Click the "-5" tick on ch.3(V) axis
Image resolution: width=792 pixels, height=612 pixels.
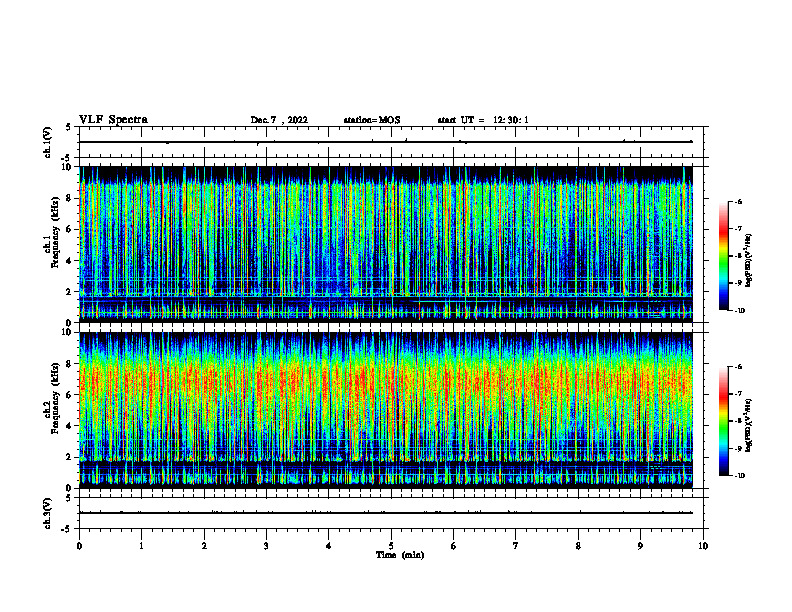66,529
